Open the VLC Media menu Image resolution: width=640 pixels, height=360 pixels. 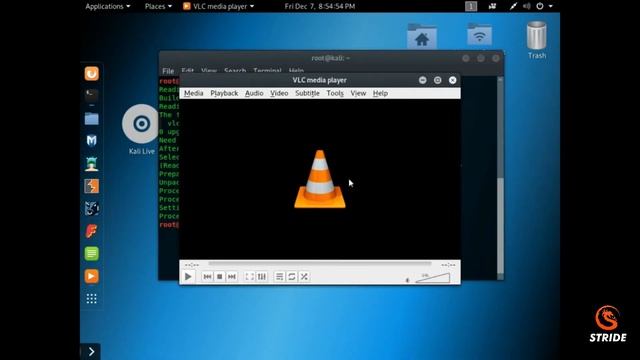point(193,93)
